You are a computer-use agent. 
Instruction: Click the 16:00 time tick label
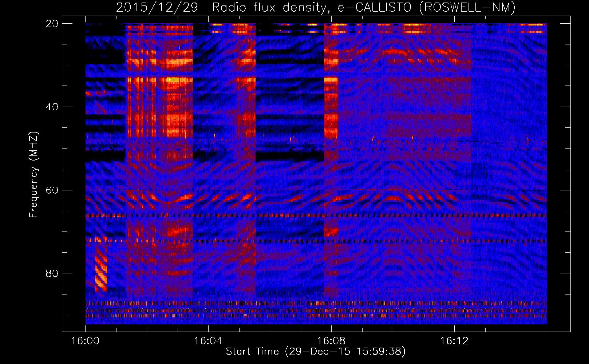[x=85, y=341]
